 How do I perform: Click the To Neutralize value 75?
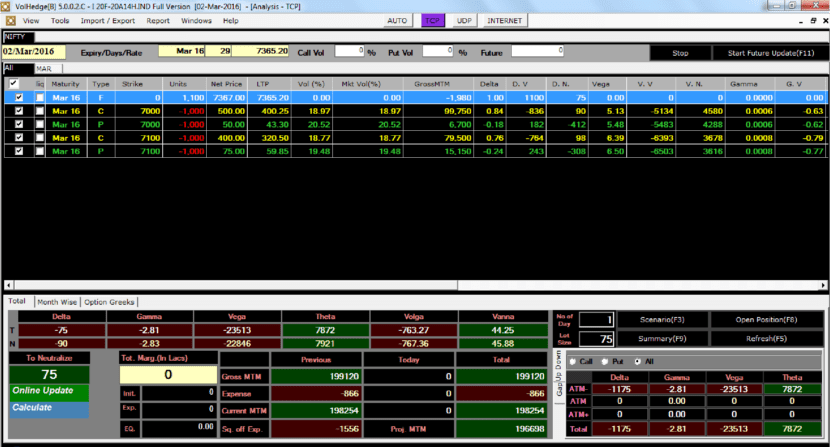click(x=49, y=374)
